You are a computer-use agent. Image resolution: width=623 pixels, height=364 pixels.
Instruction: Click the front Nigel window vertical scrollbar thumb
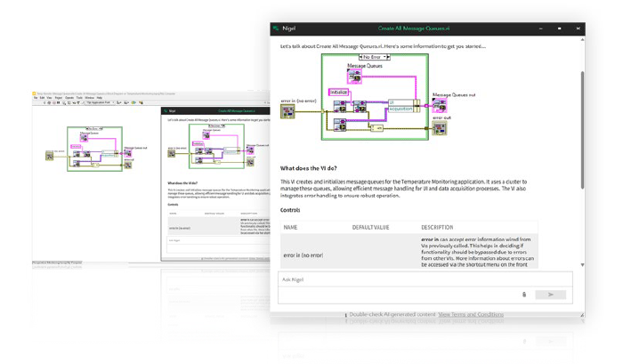tap(582, 130)
